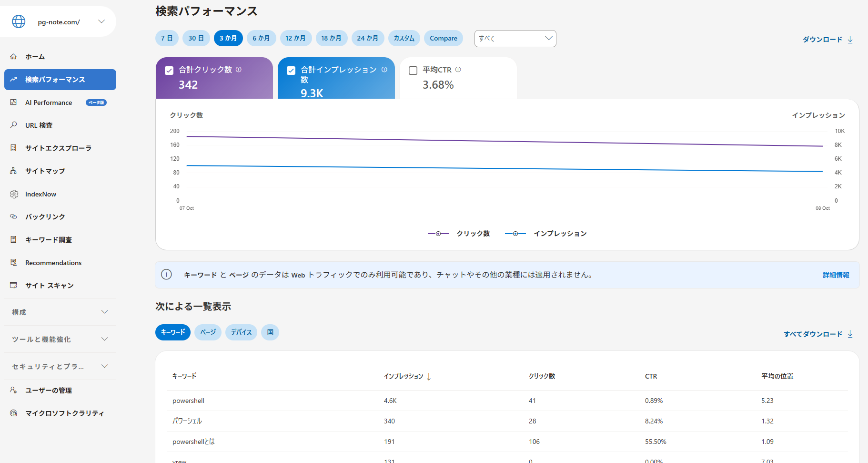The width and height of the screenshot is (868, 463).
Task: Click the ダウンロード link
Action: pos(828,39)
